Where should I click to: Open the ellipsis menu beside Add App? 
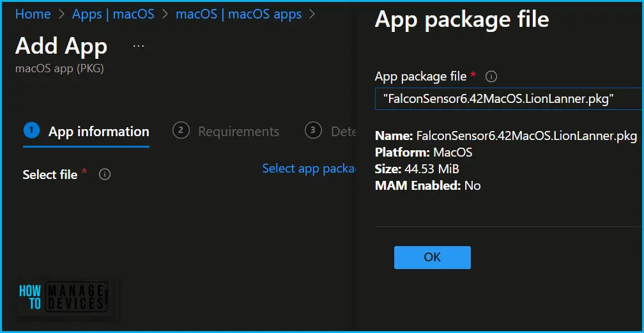pyautogui.click(x=139, y=47)
